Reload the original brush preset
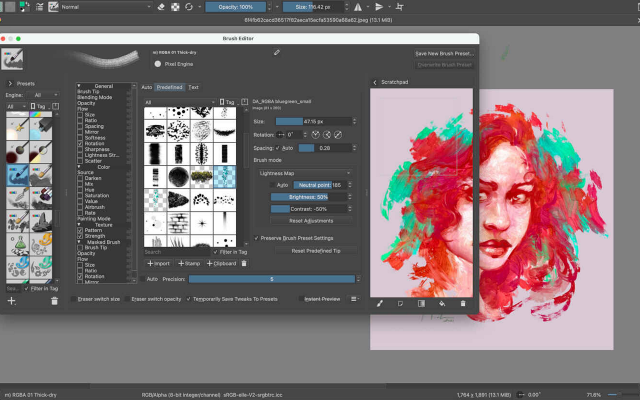Screen dimensions: 640x400 [x=189, y=7]
